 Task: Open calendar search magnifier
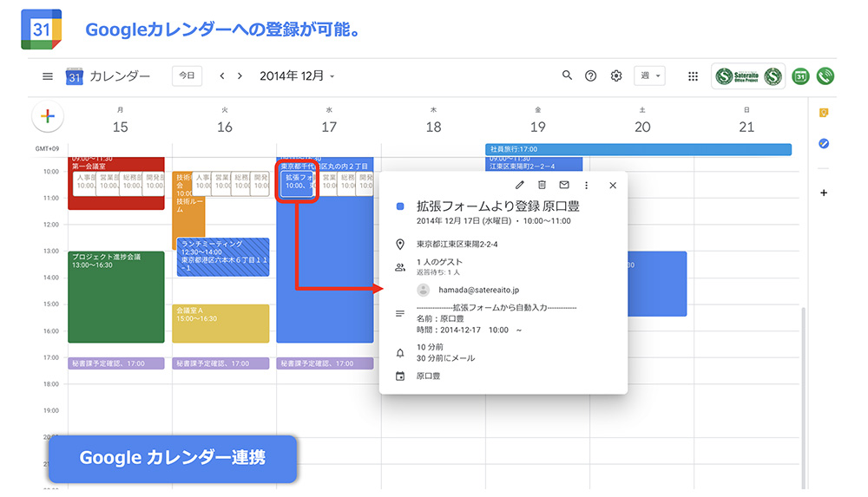tap(567, 75)
